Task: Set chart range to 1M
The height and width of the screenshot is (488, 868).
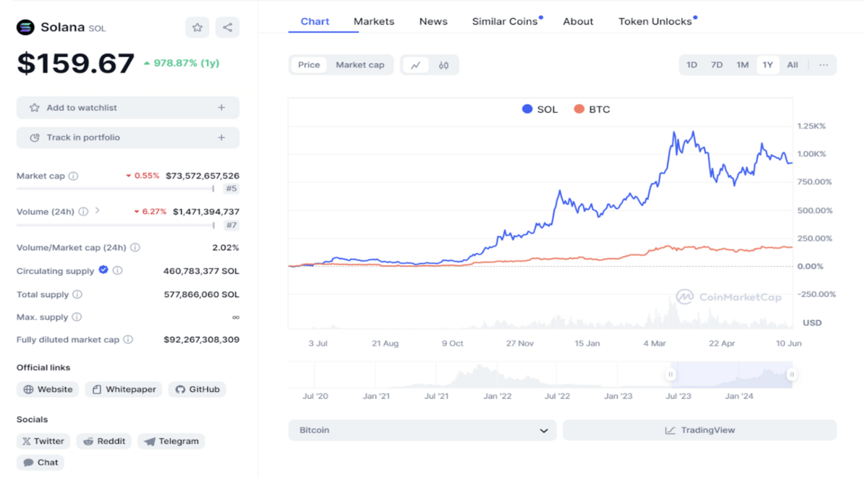Action: click(742, 65)
